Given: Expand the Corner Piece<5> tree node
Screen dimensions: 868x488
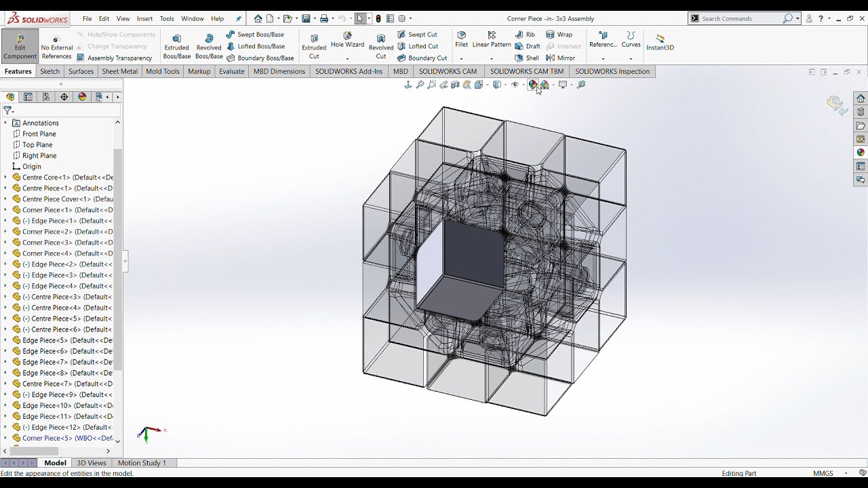Looking at the screenshot, I should (x=5, y=439).
